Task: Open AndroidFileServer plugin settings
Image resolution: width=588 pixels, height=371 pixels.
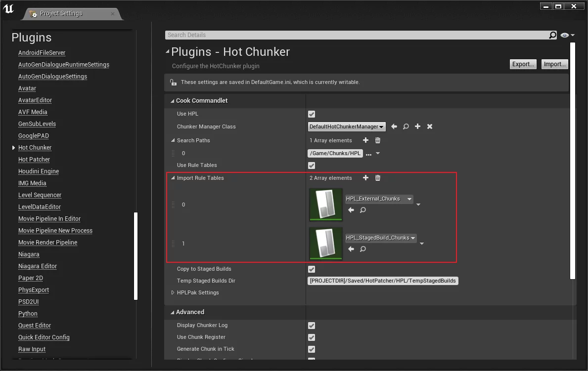Action: (42, 53)
